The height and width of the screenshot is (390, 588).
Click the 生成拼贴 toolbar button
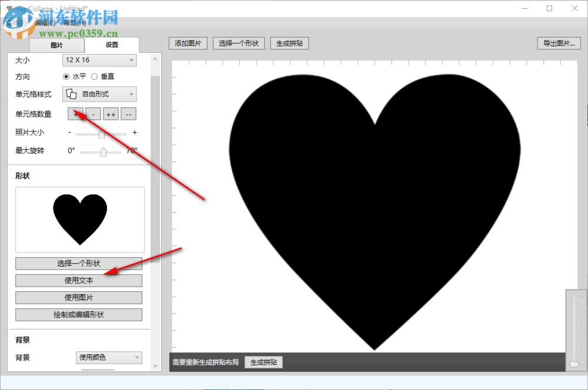(289, 43)
